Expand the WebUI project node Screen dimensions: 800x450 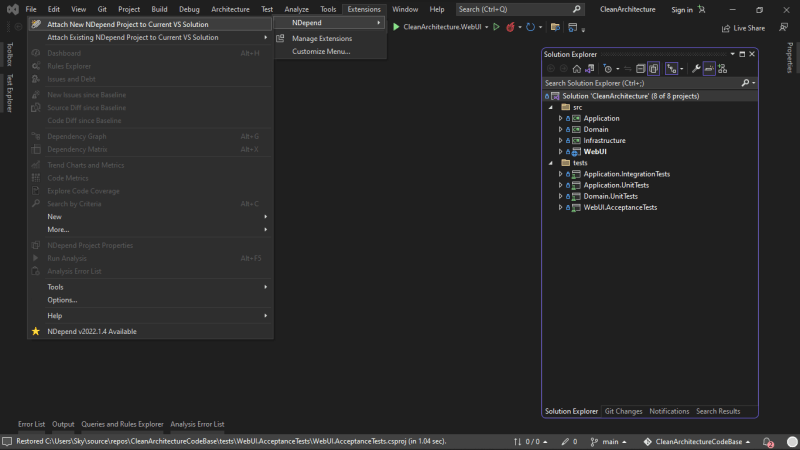560,152
